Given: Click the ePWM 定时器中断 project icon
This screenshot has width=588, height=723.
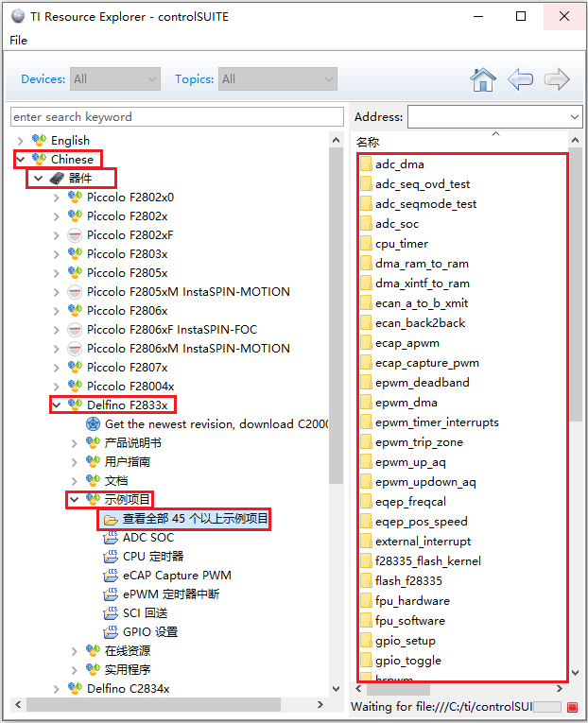Looking at the screenshot, I should (x=111, y=594).
